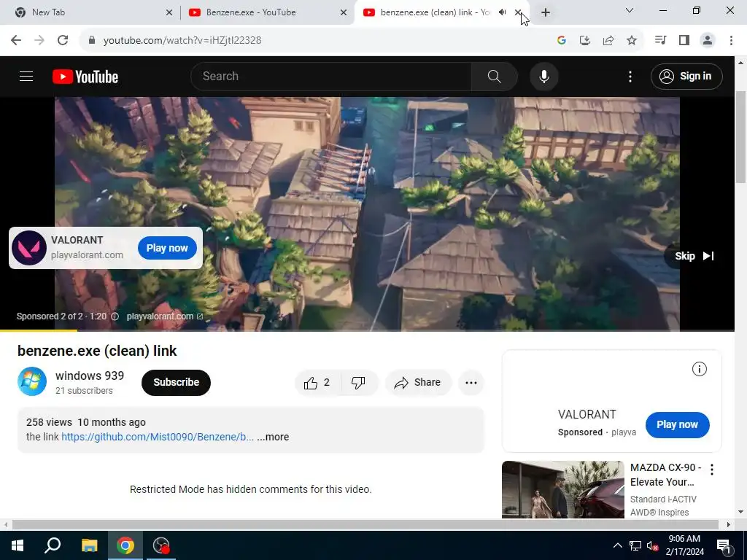Open the Chrome profile avatar

click(708, 41)
